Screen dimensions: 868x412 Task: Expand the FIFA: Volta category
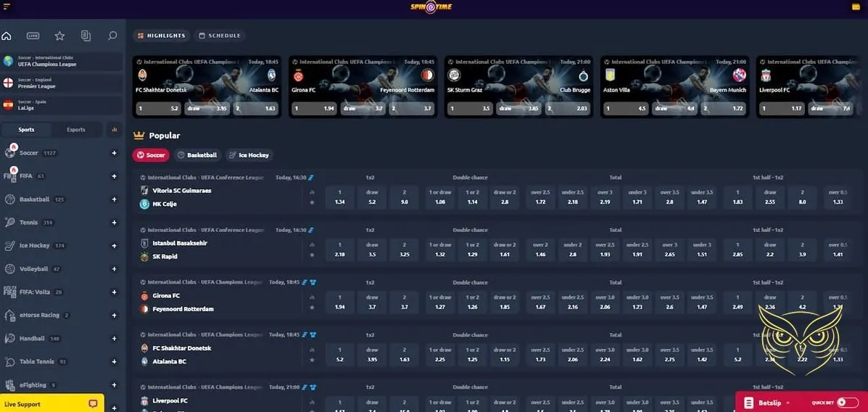coord(114,292)
